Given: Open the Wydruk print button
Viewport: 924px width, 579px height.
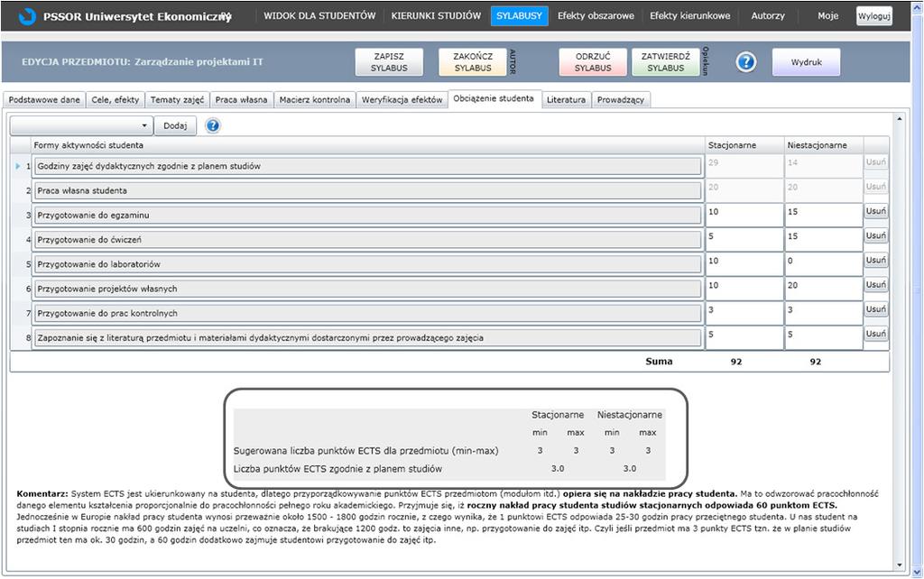Looking at the screenshot, I should click(806, 62).
